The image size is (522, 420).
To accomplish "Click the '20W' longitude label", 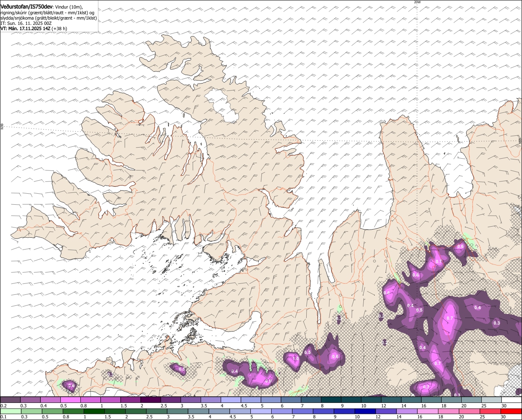I will 417,2.
